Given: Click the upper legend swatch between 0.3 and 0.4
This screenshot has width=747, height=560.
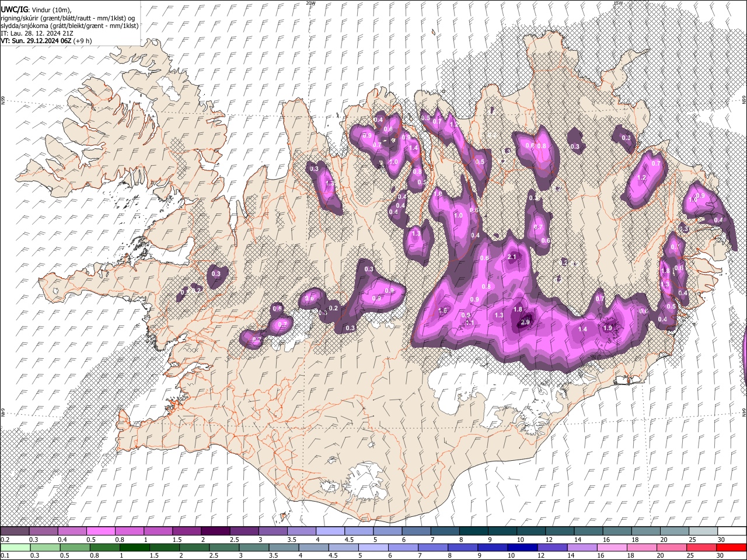Looking at the screenshot, I should click(x=44, y=531).
